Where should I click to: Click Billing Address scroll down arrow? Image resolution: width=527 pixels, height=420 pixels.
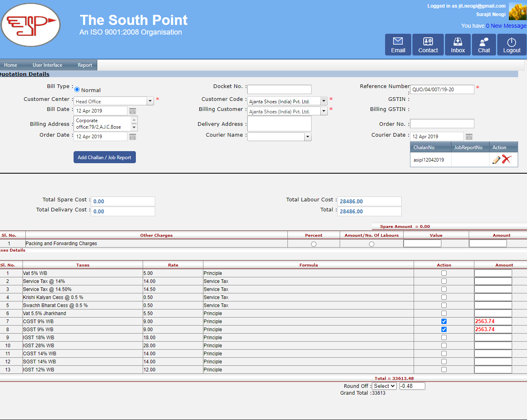coord(134,128)
